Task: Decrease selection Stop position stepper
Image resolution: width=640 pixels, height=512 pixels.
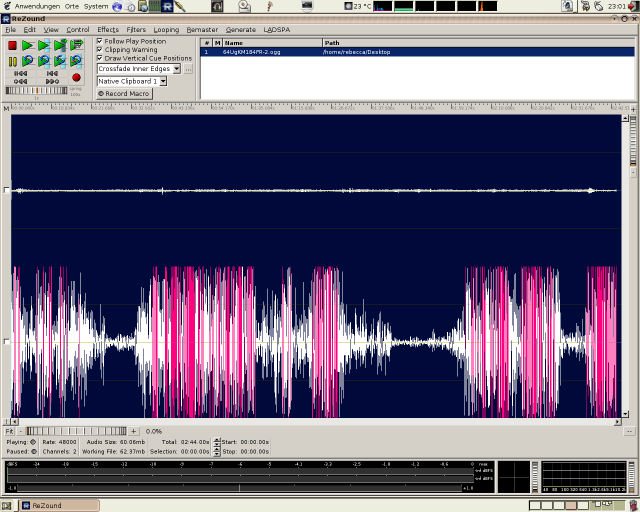Action: tap(217, 454)
